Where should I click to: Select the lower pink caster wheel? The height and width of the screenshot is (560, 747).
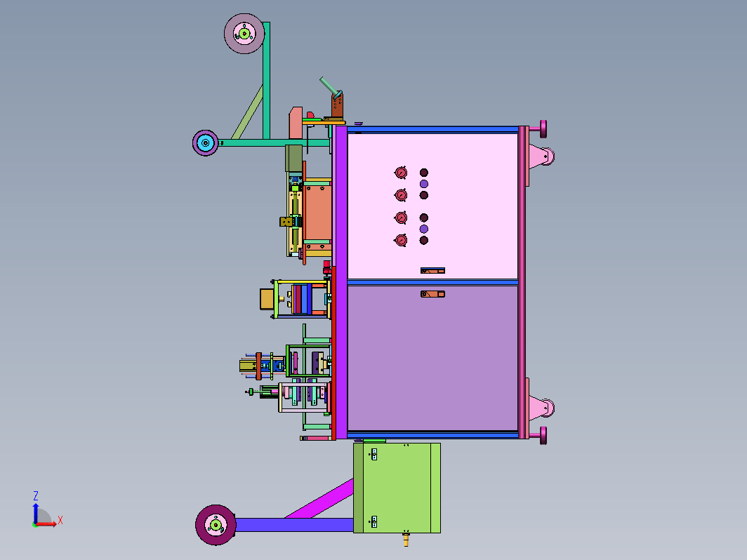pyautogui.click(x=542, y=408)
